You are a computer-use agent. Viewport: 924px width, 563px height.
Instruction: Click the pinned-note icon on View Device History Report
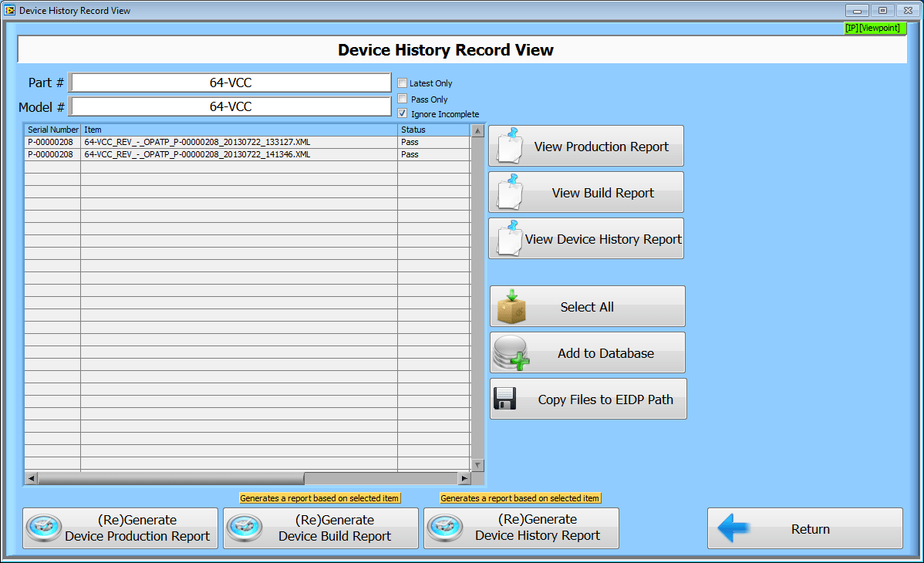pyautogui.click(x=509, y=238)
